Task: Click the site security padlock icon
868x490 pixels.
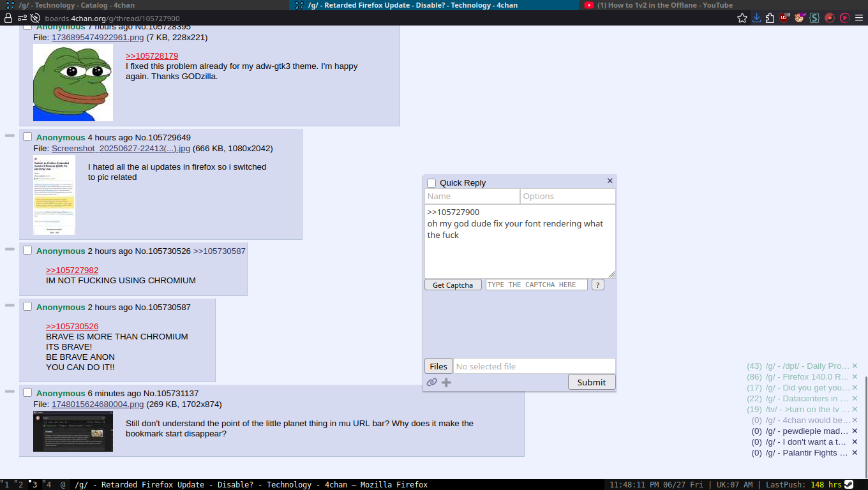Action: tap(8, 18)
